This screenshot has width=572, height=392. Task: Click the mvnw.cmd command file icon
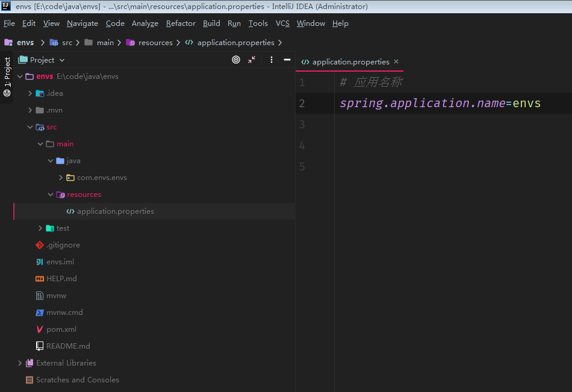[x=40, y=313]
